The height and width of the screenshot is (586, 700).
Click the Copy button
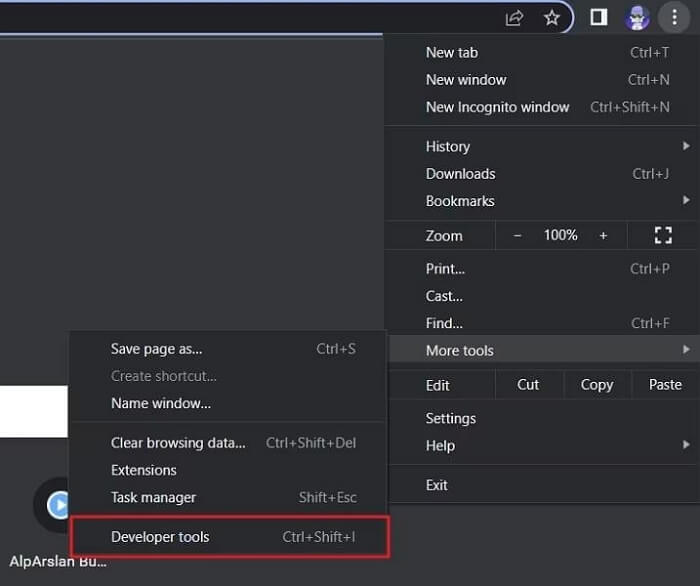597,385
